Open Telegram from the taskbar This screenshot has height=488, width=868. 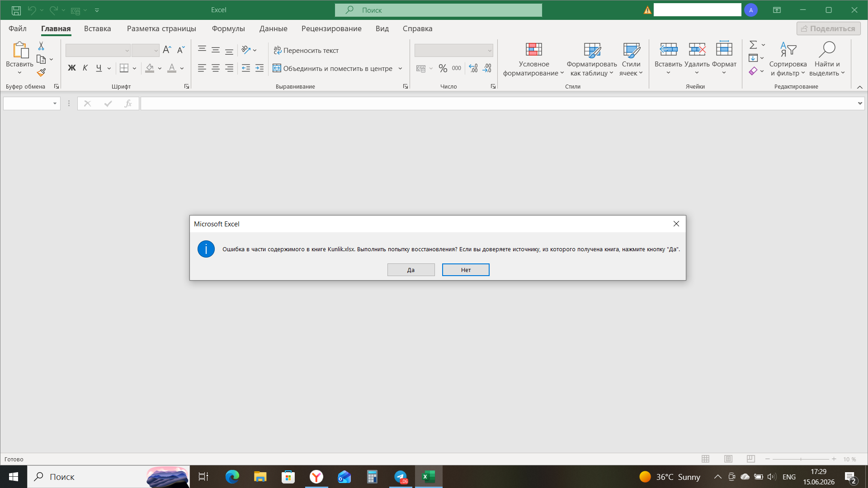[401, 477]
